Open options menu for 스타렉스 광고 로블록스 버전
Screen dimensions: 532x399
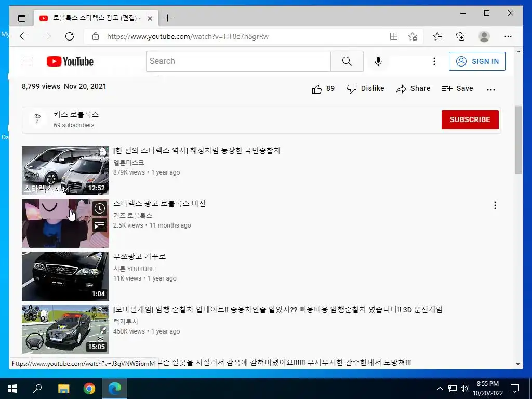click(495, 205)
